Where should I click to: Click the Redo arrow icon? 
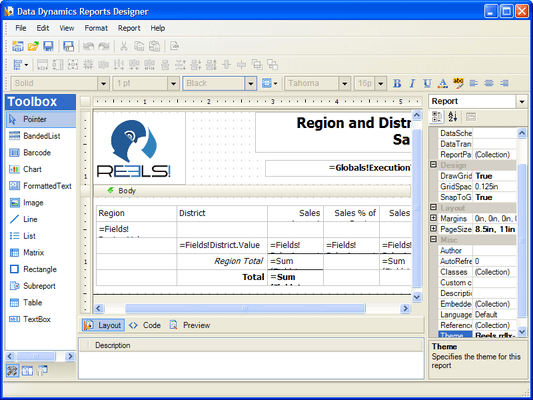point(104,46)
